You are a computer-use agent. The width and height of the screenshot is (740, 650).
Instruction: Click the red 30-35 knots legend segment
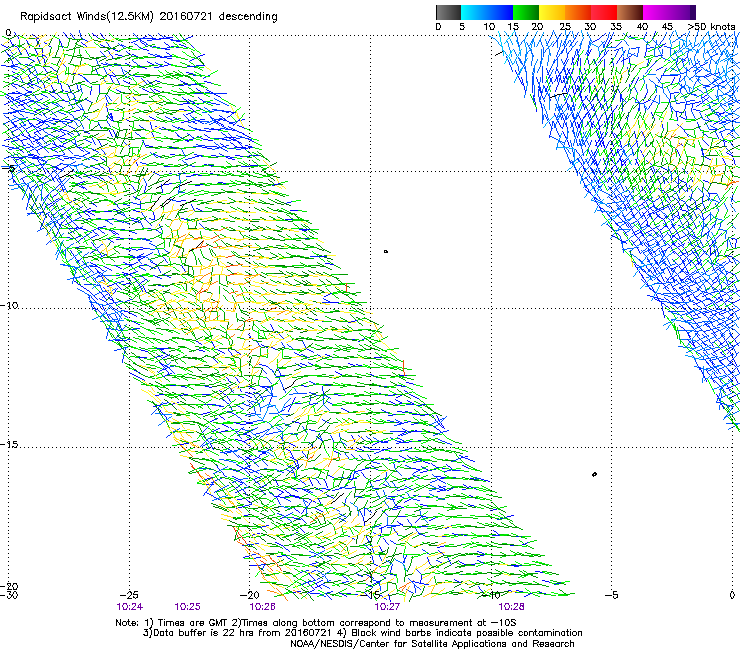(604, 12)
